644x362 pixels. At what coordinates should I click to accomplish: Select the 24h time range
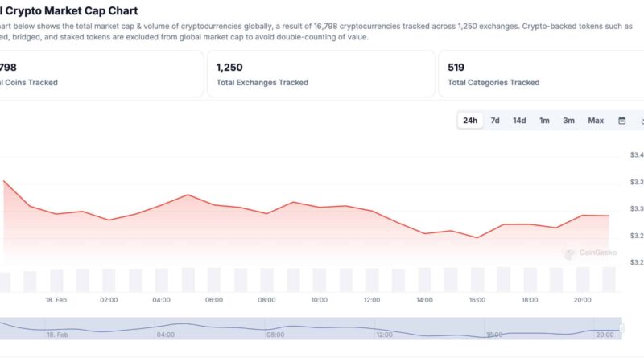click(470, 121)
